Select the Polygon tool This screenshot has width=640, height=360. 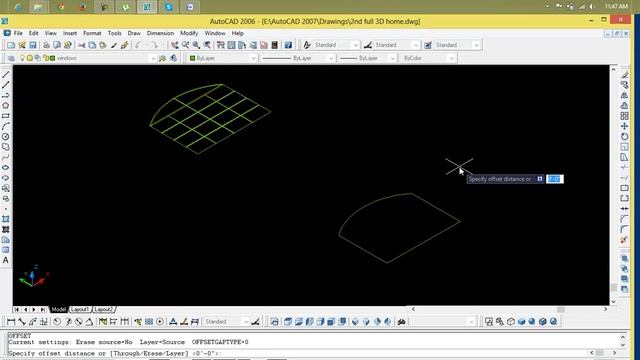point(6,106)
